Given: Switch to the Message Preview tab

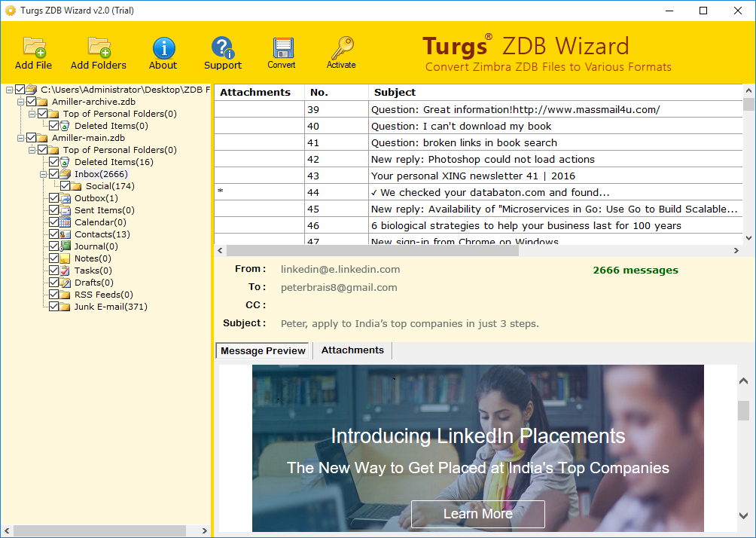Looking at the screenshot, I should point(263,351).
